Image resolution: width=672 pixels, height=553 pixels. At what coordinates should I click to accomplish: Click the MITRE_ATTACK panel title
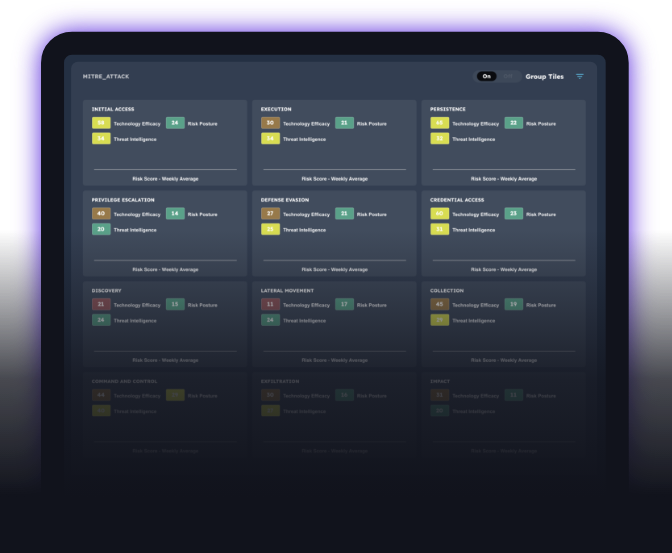pos(106,76)
